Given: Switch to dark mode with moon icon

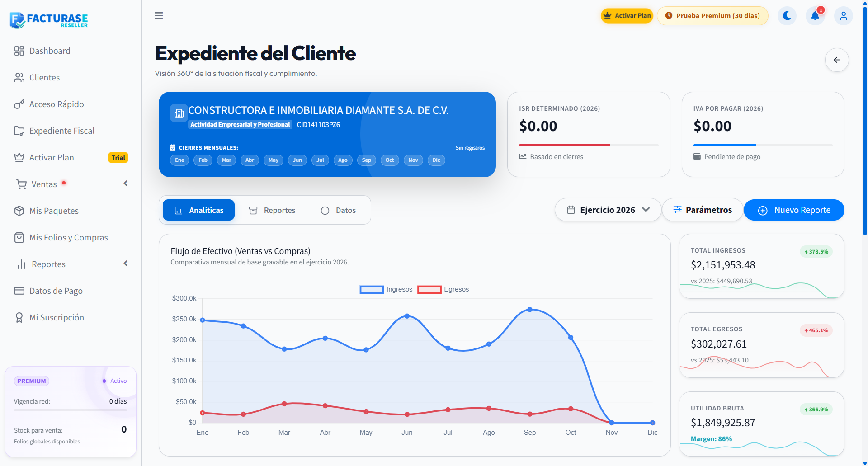Looking at the screenshot, I should (787, 16).
